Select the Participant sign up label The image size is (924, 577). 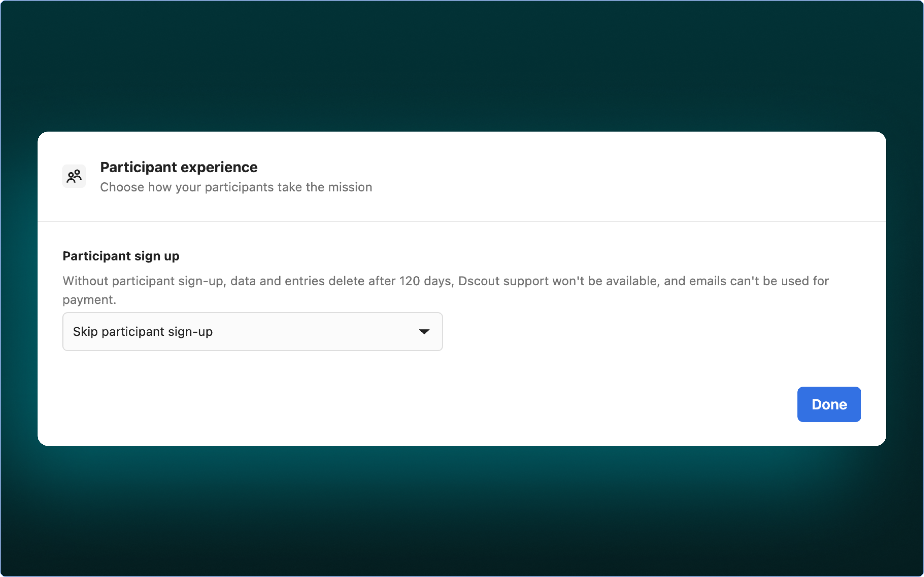121,256
